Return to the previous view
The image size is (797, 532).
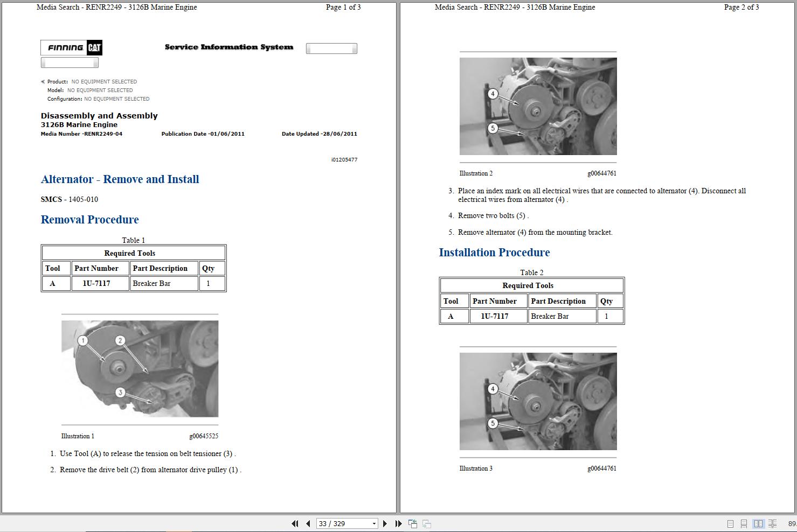[413, 523]
